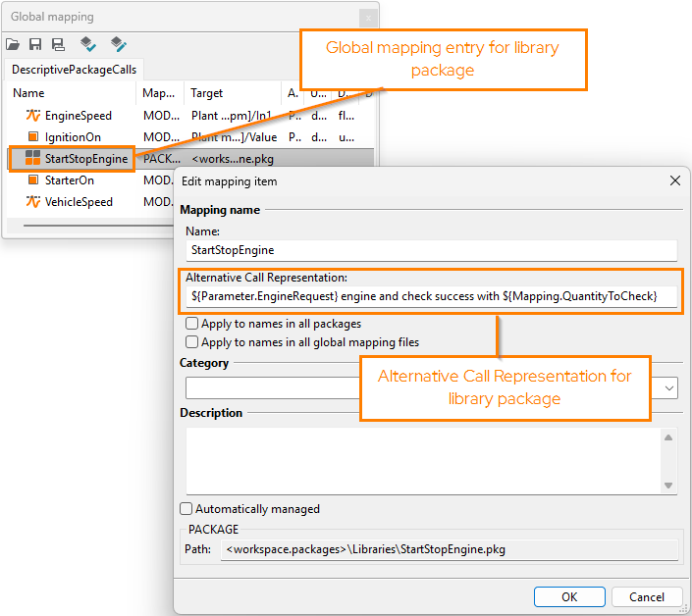
Task: Click the Alternative Call Representation field
Action: 431,296
